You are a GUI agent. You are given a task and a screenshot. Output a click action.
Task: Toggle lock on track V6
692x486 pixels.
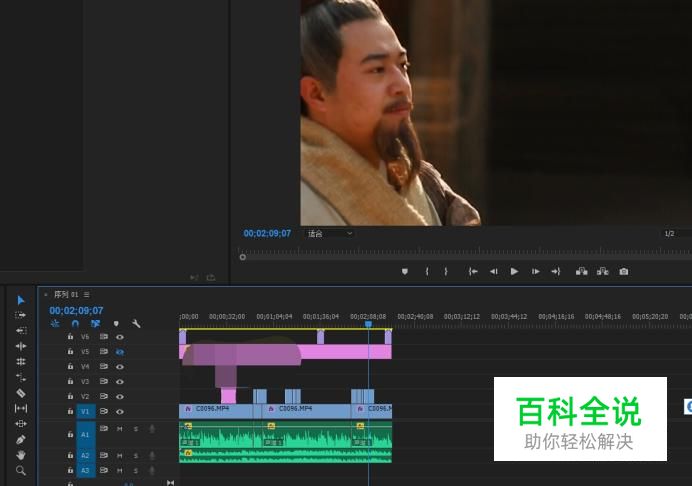click(x=70, y=337)
